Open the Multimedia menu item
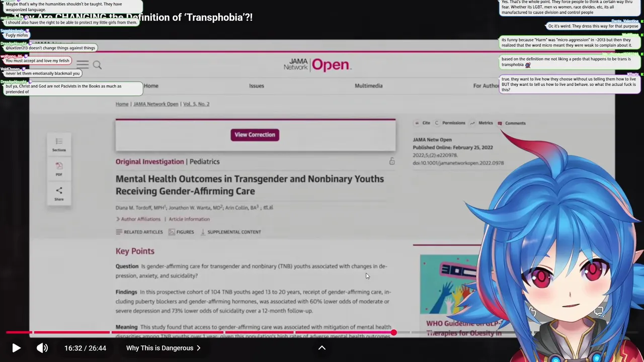 point(369,85)
